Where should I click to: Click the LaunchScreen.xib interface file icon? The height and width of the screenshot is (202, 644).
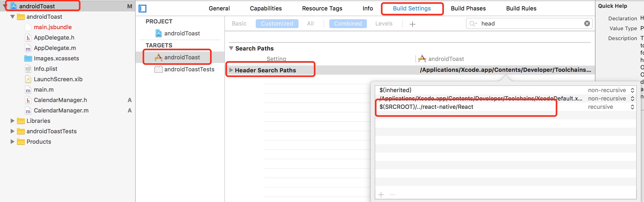tap(28, 79)
